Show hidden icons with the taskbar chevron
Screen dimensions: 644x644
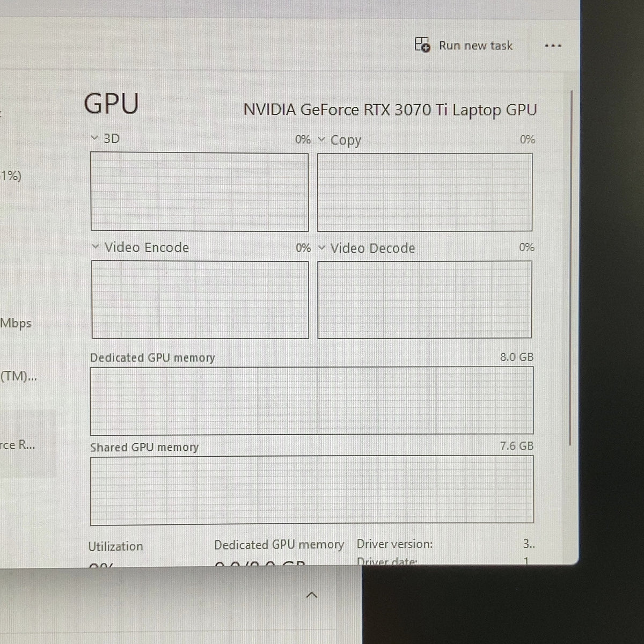click(x=311, y=595)
